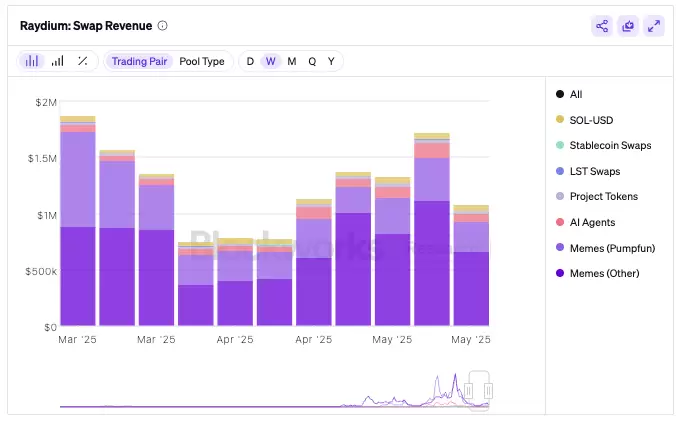Select the stacked bar chart view icon

pos(31,61)
